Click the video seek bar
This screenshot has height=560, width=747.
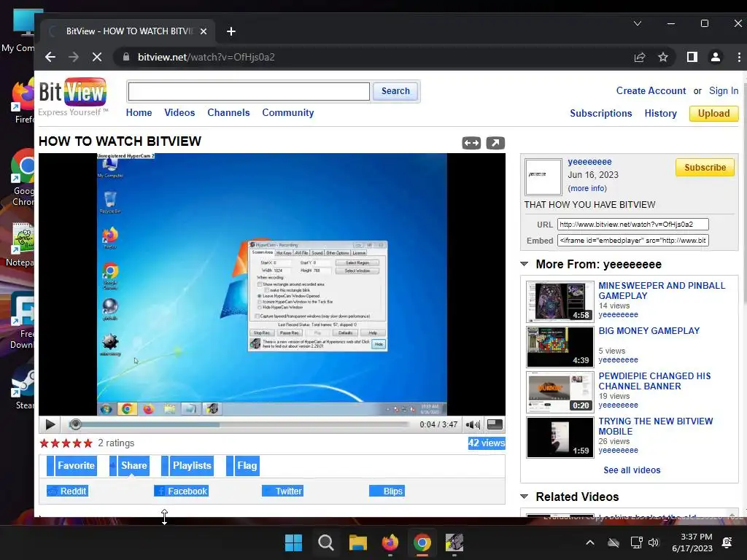[241, 424]
